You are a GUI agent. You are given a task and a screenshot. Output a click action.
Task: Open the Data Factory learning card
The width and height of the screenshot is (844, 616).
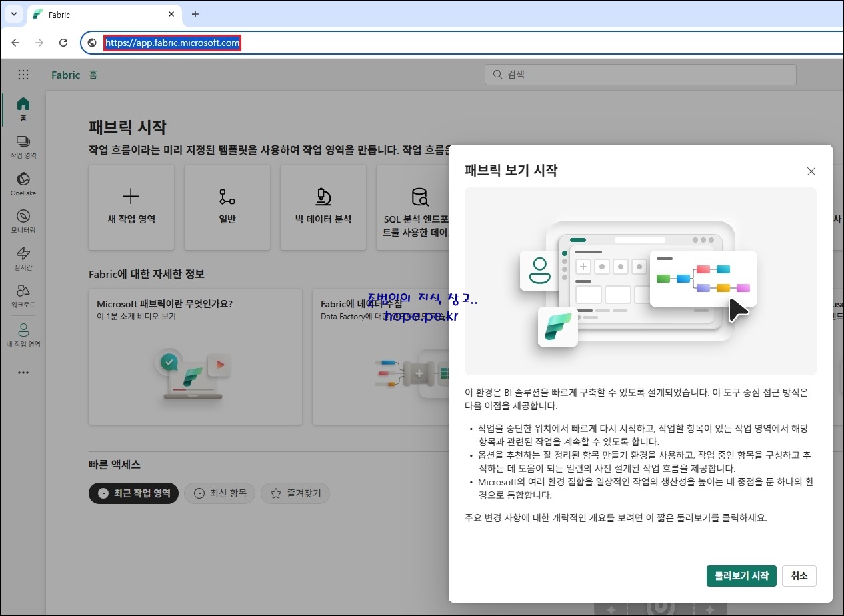tap(381, 357)
